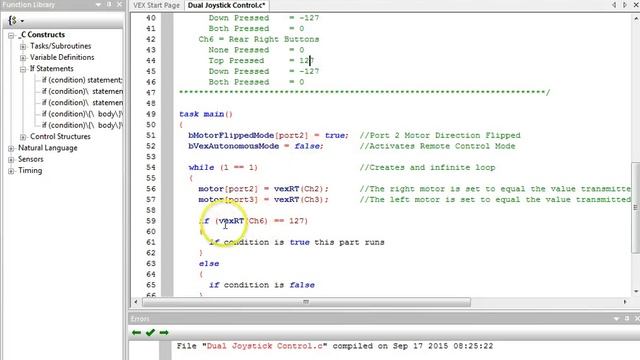Click vertical scrollbar thumb in code editor
This screenshot has width=640, height=360.
(636, 207)
